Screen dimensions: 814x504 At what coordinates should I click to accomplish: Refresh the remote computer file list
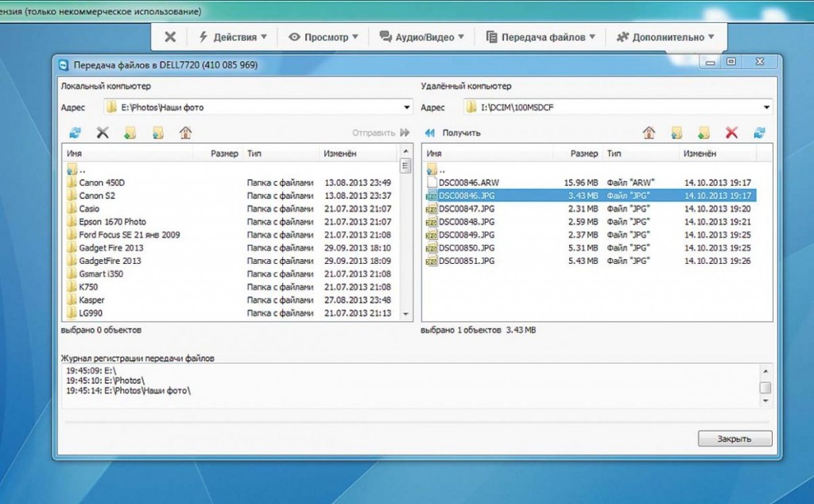pyautogui.click(x=760, y=133)
